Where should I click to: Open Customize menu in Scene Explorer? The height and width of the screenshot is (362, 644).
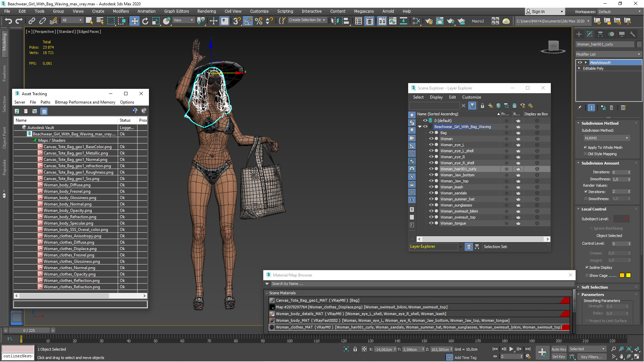click(x=471, y=97)
